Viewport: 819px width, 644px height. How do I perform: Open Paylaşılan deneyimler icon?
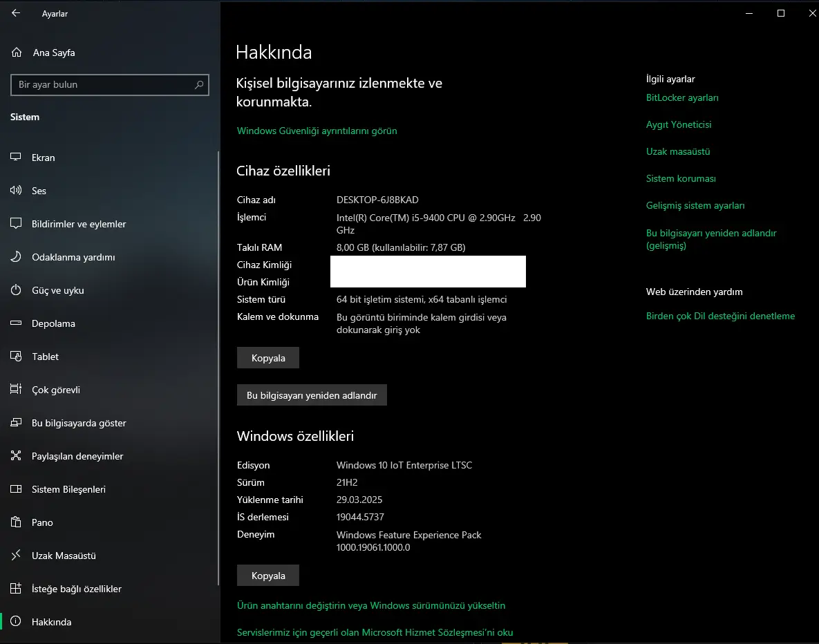tap(16, 455)
